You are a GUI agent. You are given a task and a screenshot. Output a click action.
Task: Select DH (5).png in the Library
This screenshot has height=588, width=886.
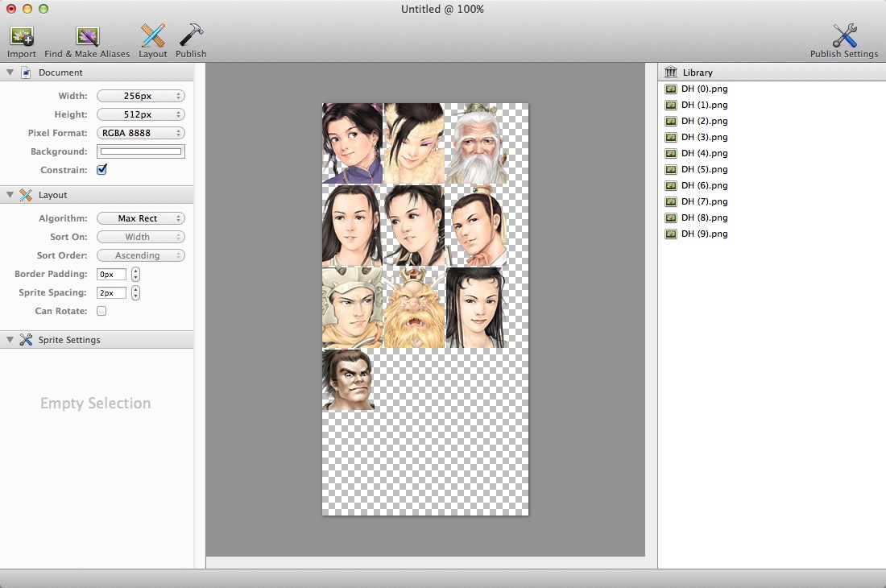pos(704,169)
